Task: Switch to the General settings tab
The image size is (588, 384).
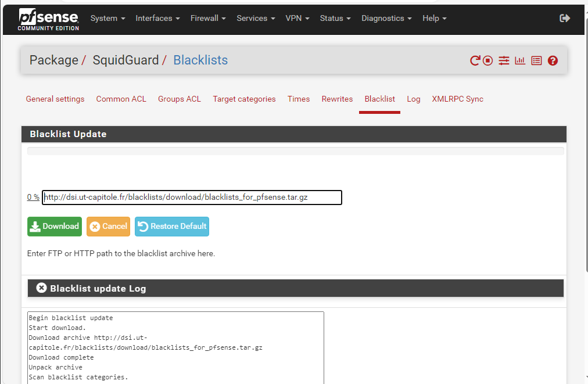Action: pyautogui.click(x=55, y=99)
